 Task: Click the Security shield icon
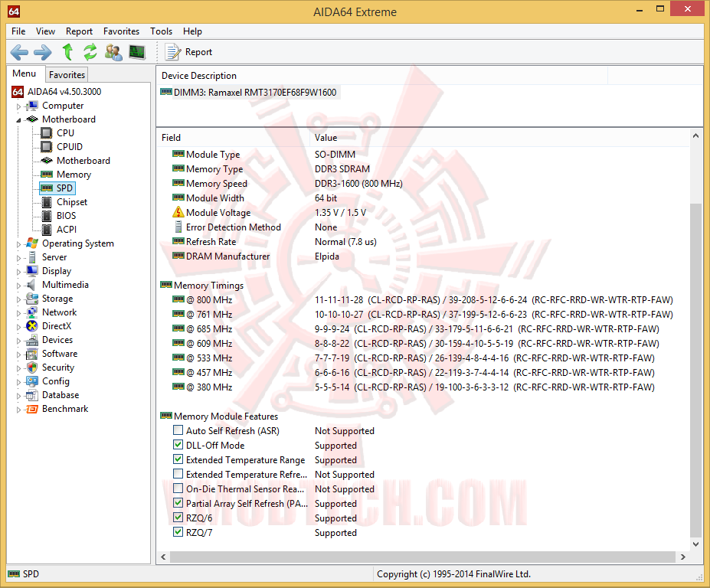[32, 367]
